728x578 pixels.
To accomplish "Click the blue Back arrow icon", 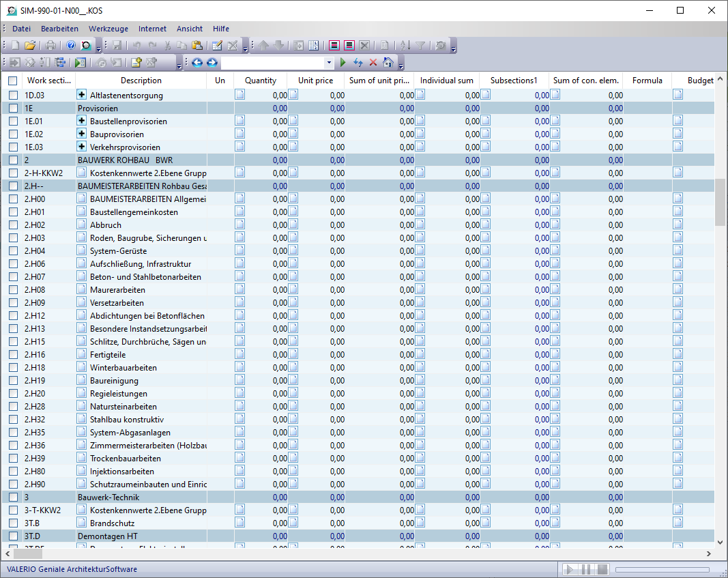I will pyautogui.click(x=197, y=63).
